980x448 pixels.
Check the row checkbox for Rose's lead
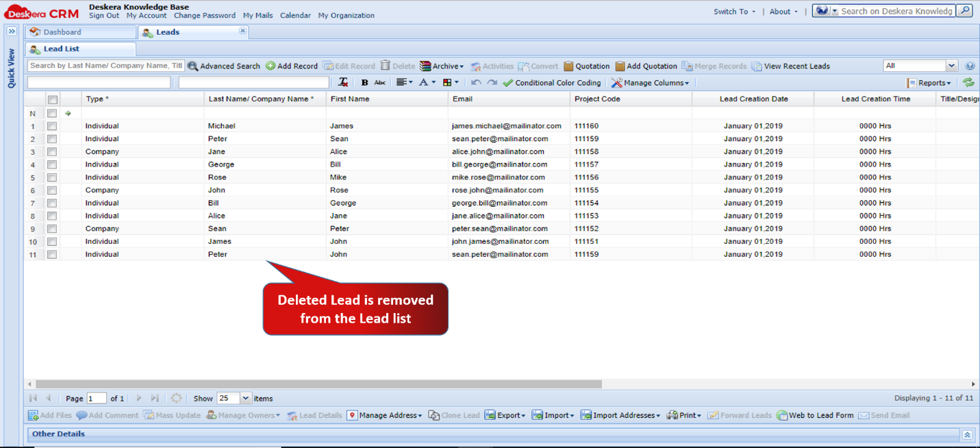[51, 177]
